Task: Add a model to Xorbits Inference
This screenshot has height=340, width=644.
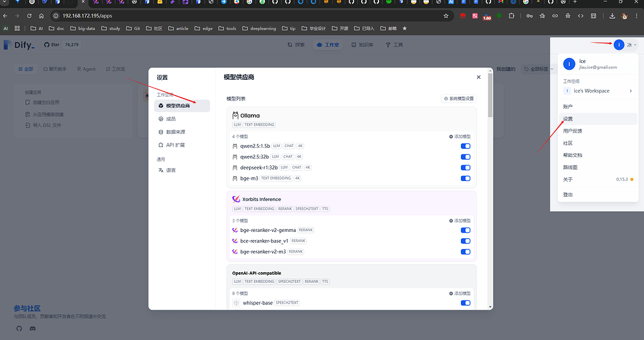Action: coord(460,221)
